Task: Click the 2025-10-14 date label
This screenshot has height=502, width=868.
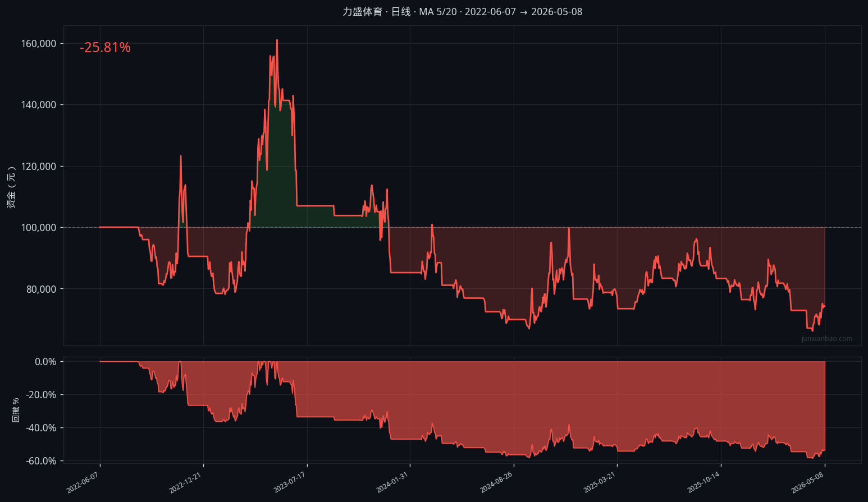Action: coord(703,482)
